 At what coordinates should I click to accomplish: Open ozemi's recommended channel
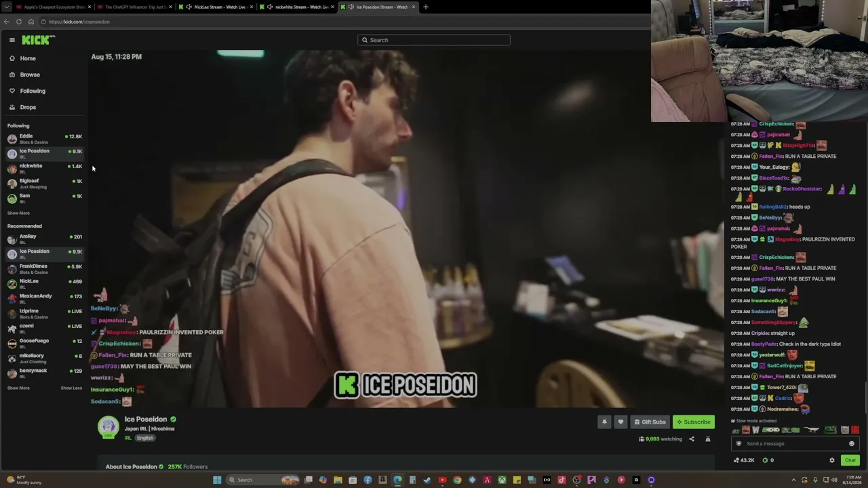point(44,329)
